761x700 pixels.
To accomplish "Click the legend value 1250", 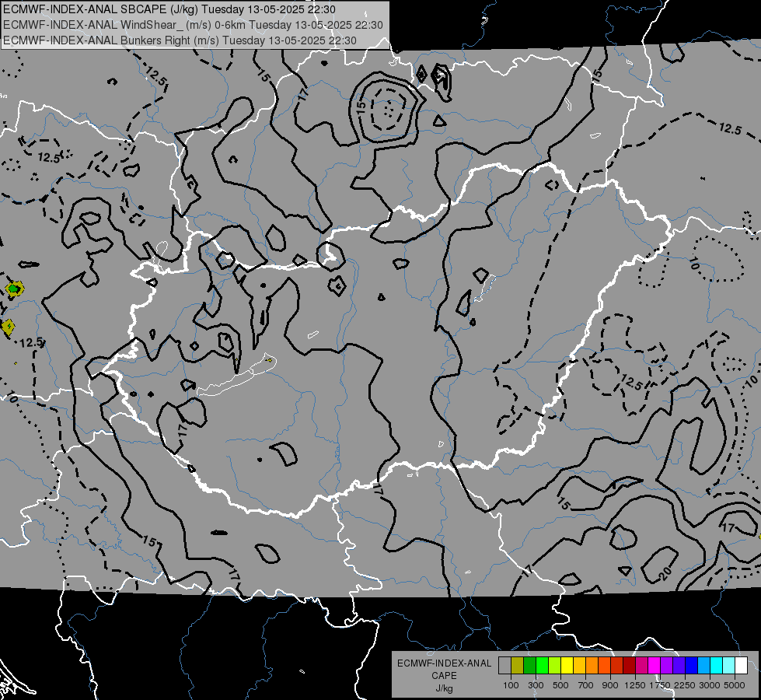I will point(635,685).
